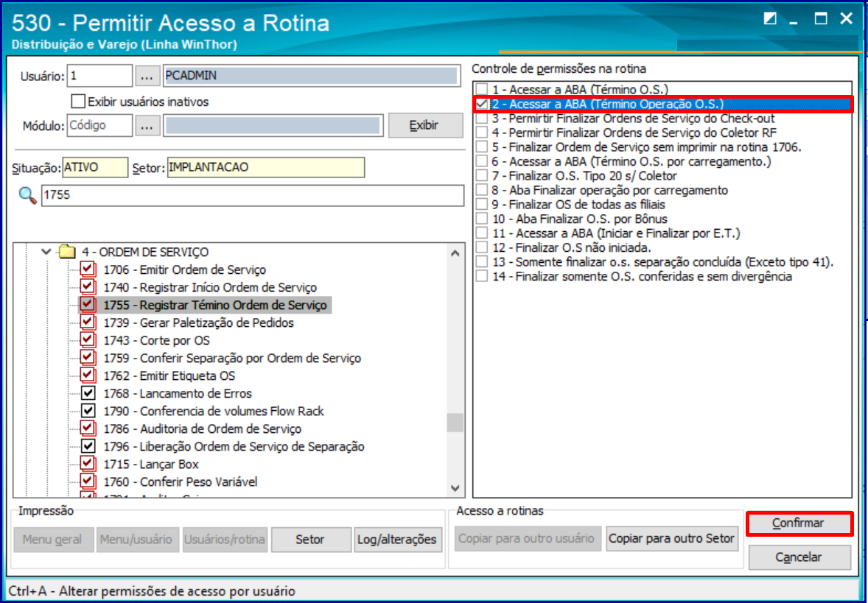Check permission 6 Término O.S. por carregamento
Viewport: 868px width, 603px height.
click(482, 161)
